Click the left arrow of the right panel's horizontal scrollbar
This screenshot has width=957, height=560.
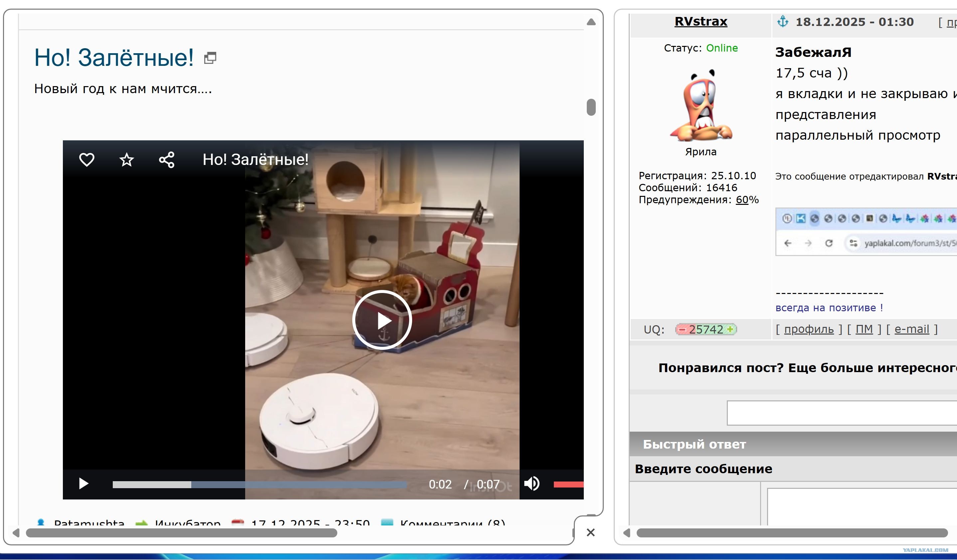point(627,533)
